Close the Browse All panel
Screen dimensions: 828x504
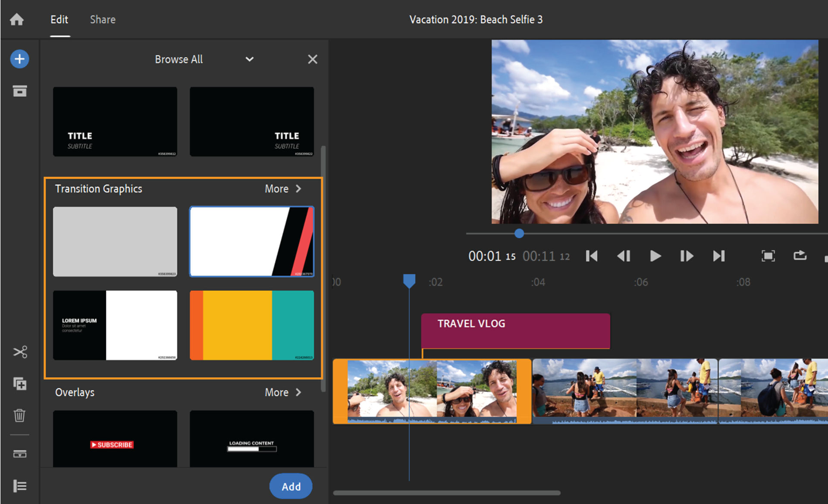pyautogui.click(x=313, y=59)
